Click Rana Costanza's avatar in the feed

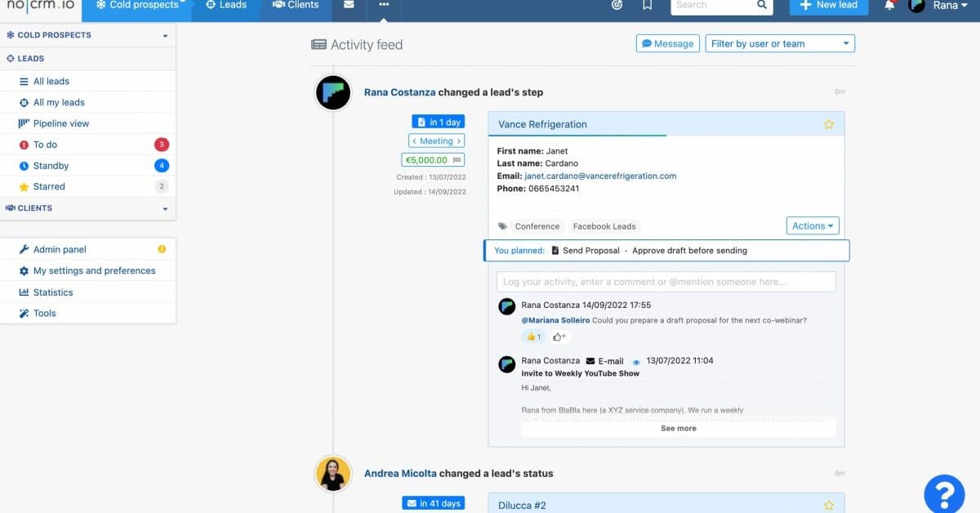click(x=333, y=92)
